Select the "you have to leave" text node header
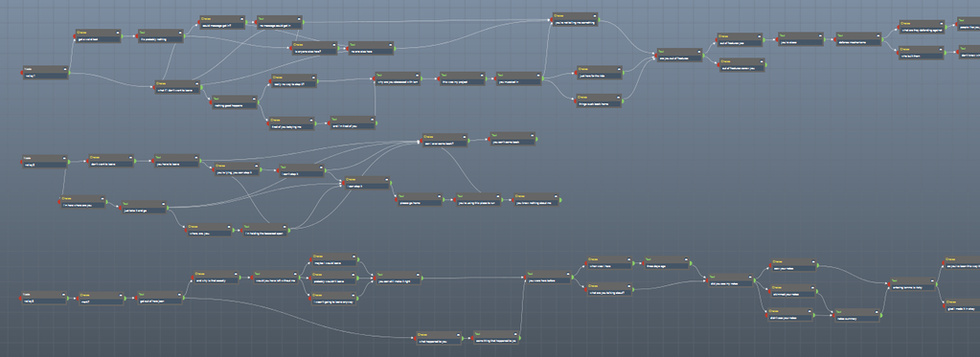The width and height of the screenshot is (980, 357). pos(177,157)
